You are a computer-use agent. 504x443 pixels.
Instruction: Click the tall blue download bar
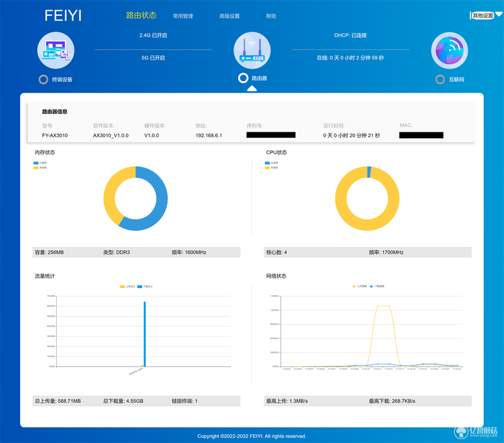[x=145, y=334]
